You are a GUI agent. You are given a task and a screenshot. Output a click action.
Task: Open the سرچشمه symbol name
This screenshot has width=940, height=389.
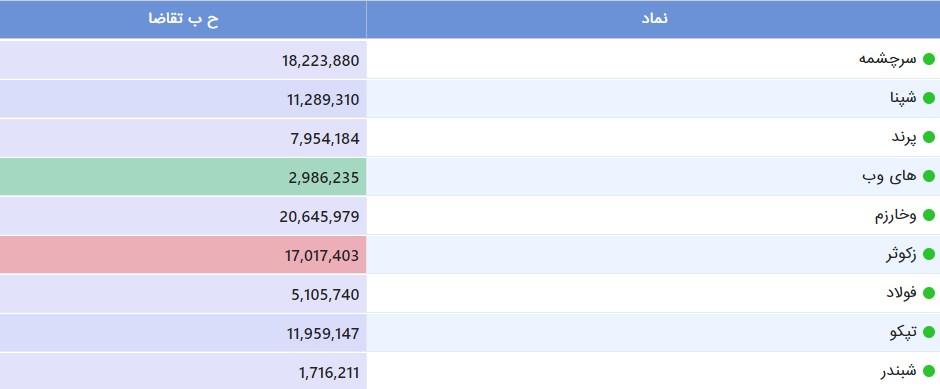point(888,59)
